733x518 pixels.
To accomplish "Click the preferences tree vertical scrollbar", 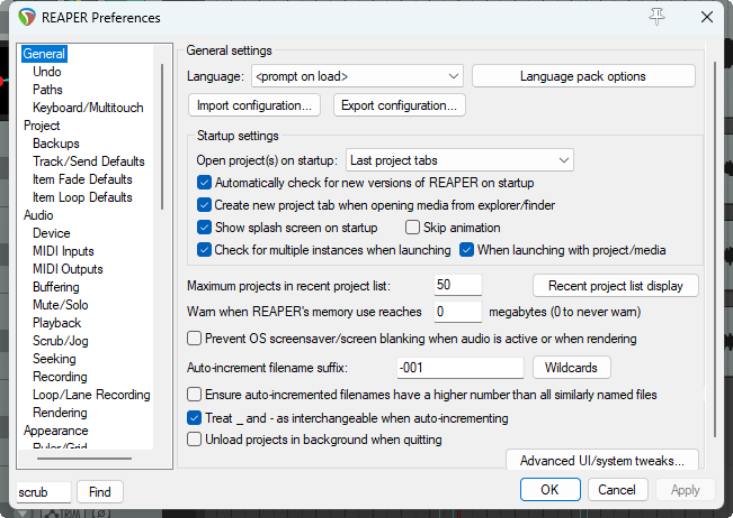I will [162, 137].
